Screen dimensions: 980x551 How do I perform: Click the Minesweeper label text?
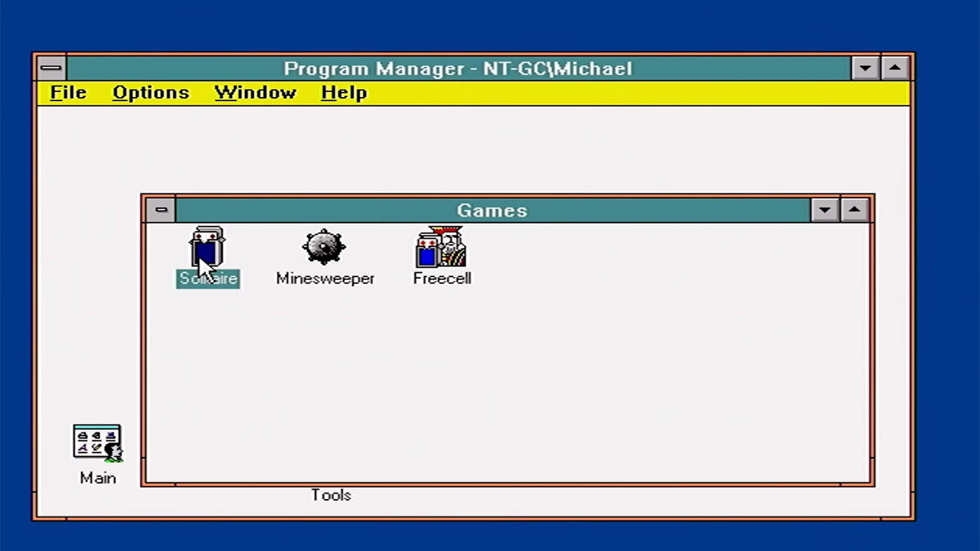[325, 279]
